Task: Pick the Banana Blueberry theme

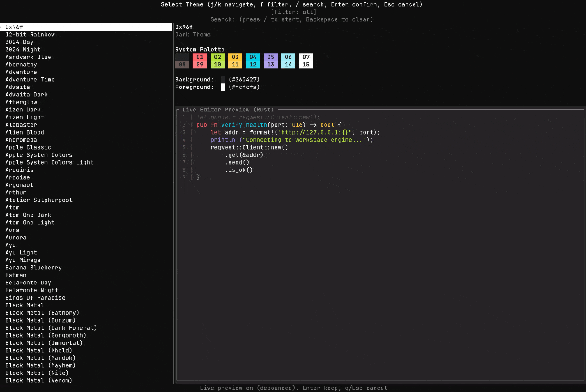Action: click(x=34, y=268)
